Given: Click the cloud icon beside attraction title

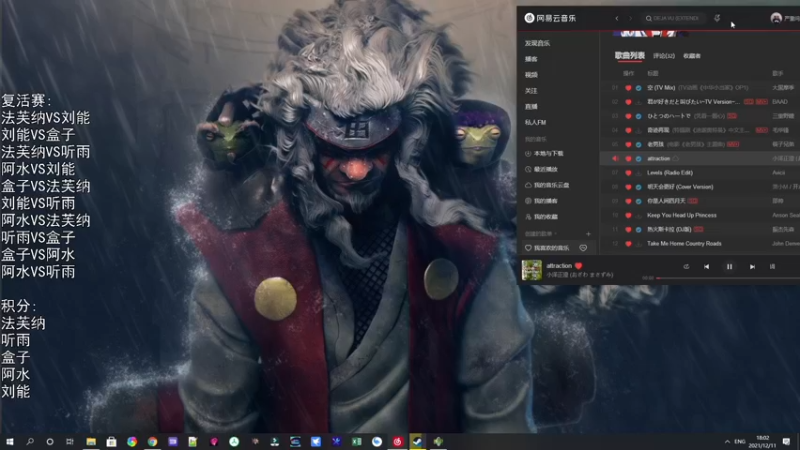Looking at the screenshot, I should pos(676,159).
